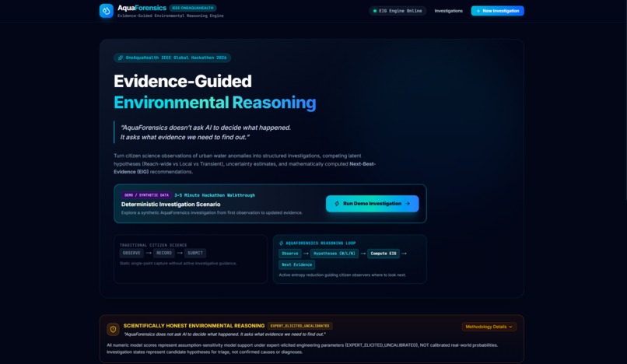Screen dimensions: 627x364
Task: Run Demo Investigation
Action: (373, 204)
